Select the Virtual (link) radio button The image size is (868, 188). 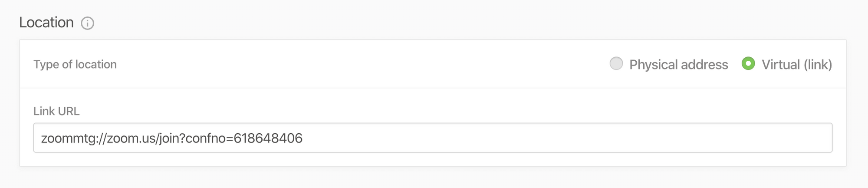coord(748,64)
